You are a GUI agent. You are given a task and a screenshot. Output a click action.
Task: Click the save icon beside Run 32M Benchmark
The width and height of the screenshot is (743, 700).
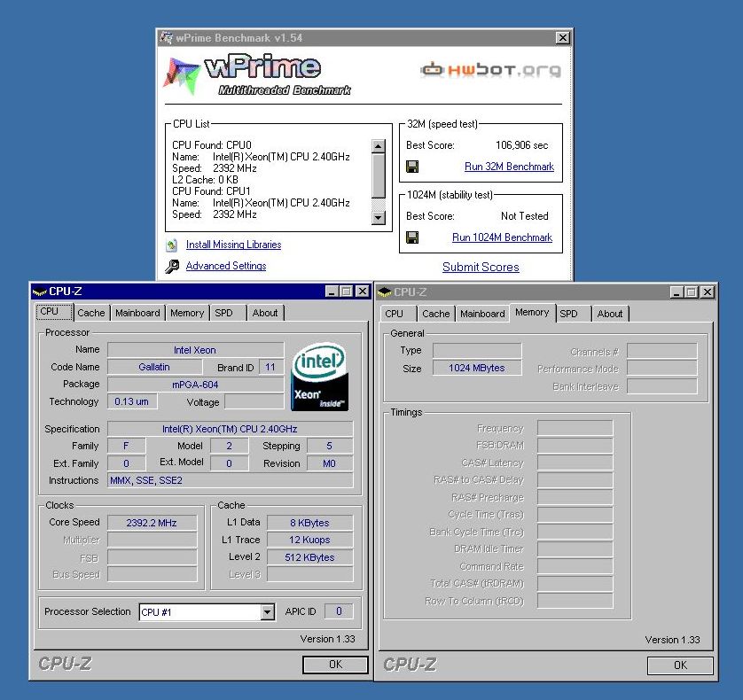412,167
